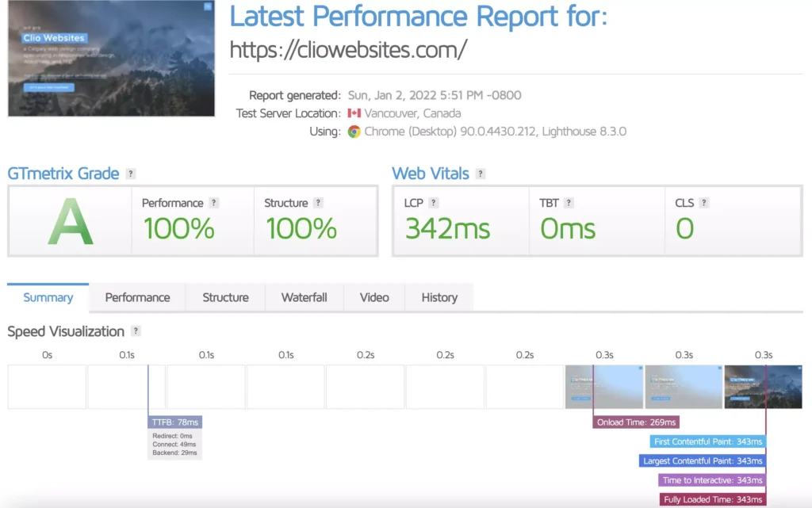The image size is (812, 508).
Task: Go to the Video tab
Action: (x=374, y=298)
